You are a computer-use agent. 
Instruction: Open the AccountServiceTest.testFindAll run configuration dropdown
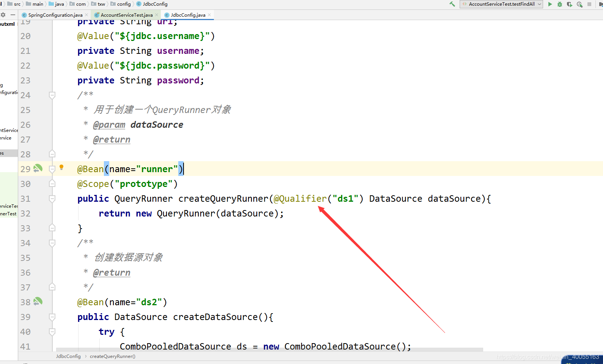501,4
